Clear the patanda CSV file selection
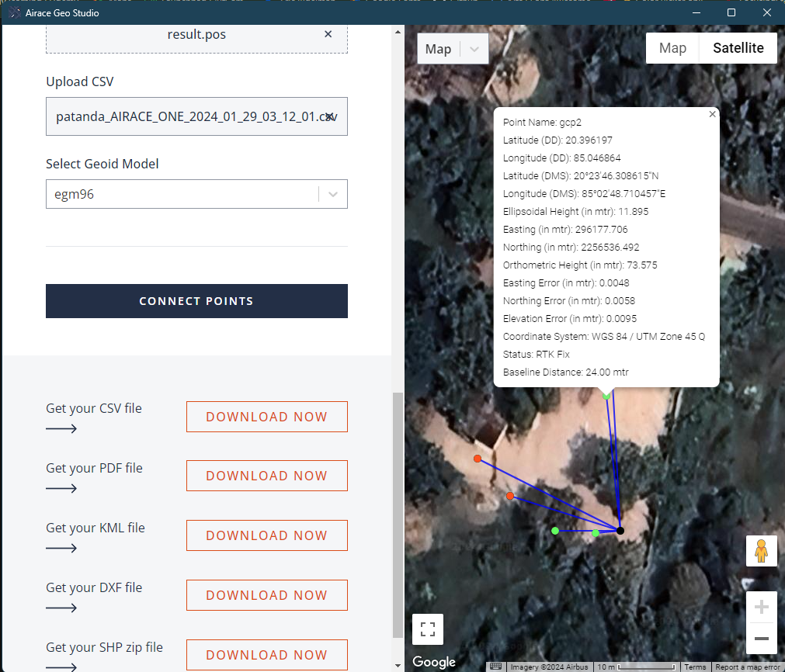 tap(329, 116)
